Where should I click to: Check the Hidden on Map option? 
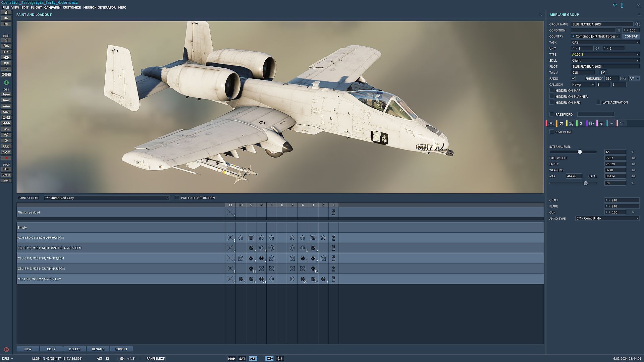[552, 90]
